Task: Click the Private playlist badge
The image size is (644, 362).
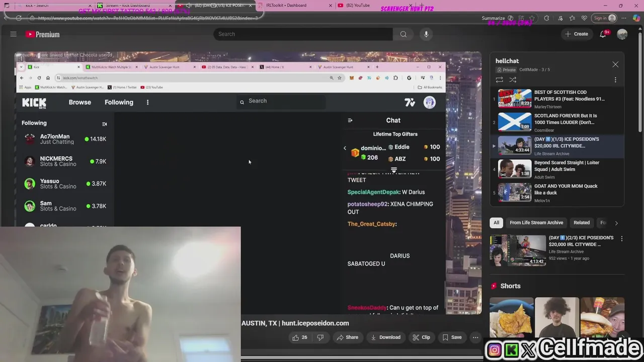Action: 507,70
